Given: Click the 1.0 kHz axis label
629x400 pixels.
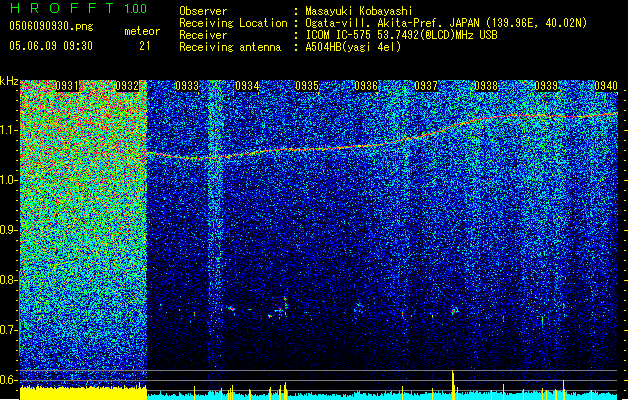Looking at the screenshot, I should [x=9, y=181].
